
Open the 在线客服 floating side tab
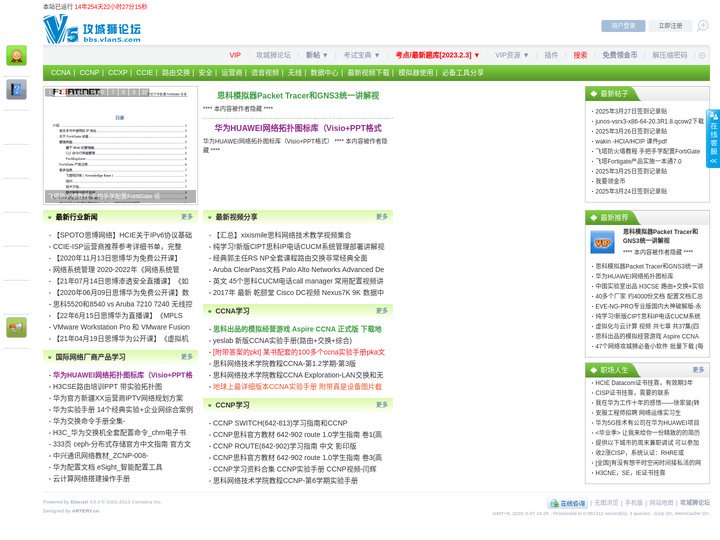coord(713,139)
